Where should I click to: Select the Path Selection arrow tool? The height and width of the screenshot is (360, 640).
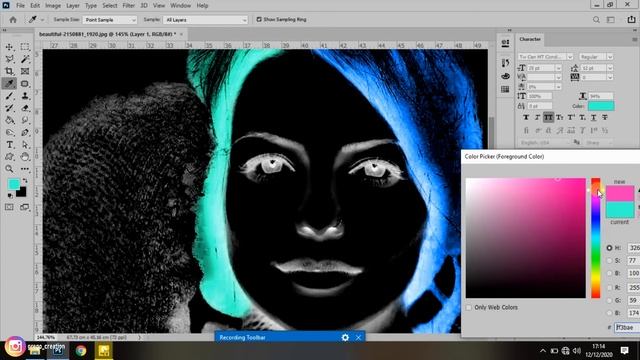click(x=25, y=145)
